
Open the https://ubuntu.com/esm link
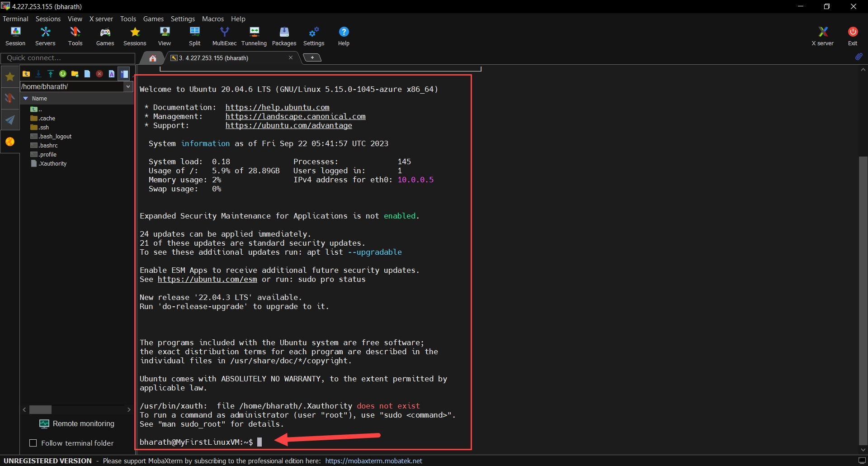(x=207, y=279)
